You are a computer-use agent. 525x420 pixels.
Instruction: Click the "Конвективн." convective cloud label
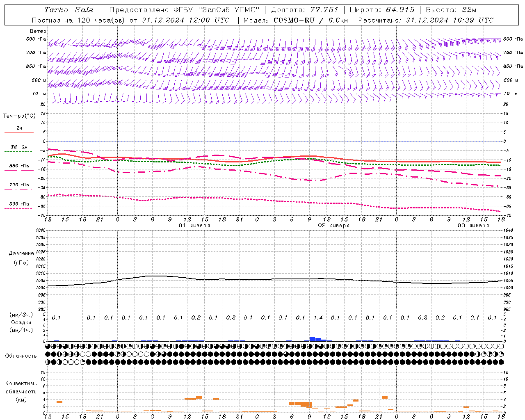tap(21, 383)
